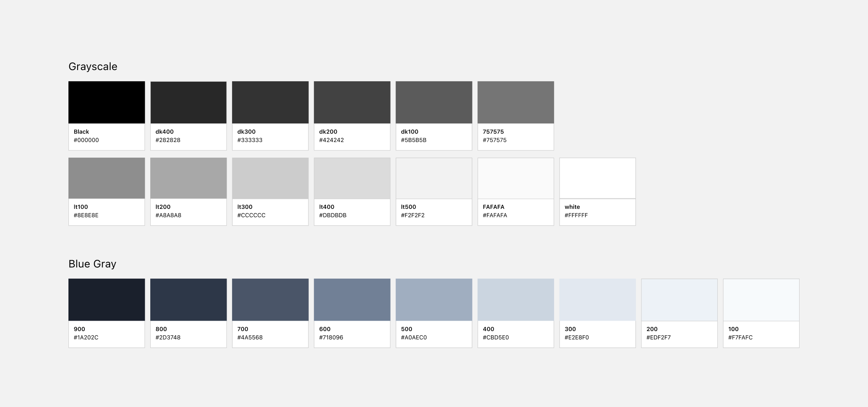This screenshot has height=407, width=868.
Task: Choose Blue Gray 600 #718096 swatch
Action: click(x=352, y=300)
